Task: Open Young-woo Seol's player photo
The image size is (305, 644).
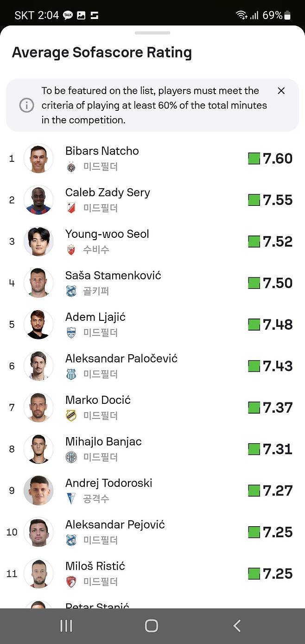Action: [38, 242]
